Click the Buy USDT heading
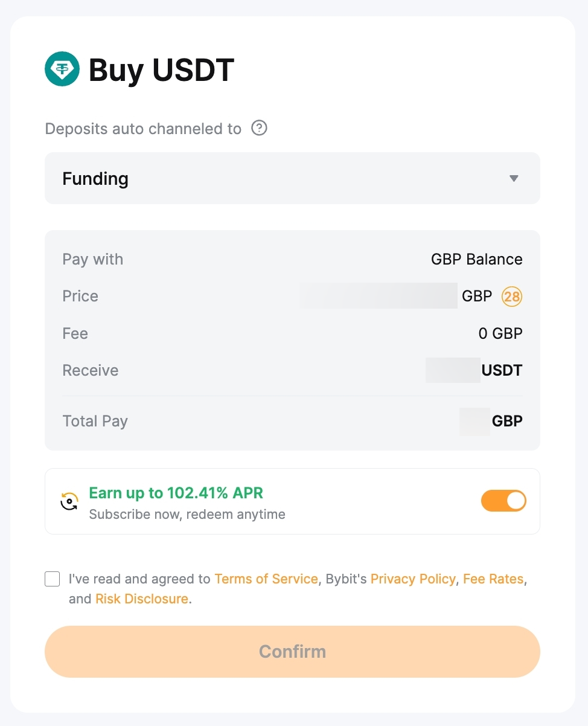The image size is (588, 726). pos(161,70)
